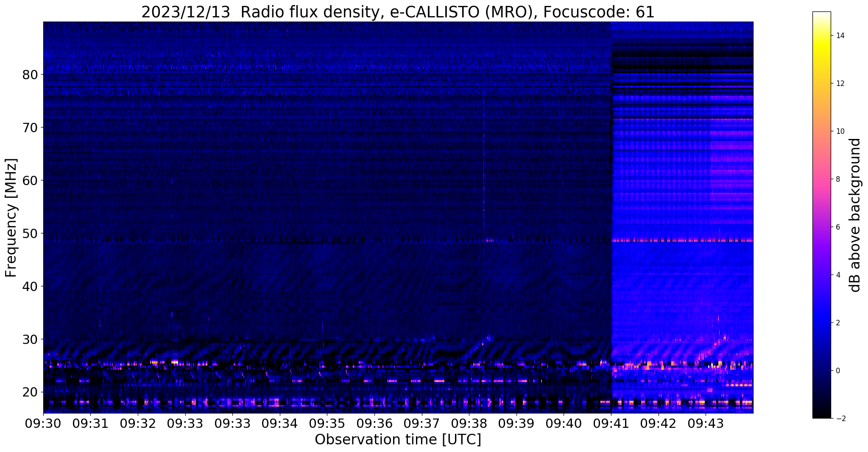Screen dimensions: 868x452
Task: Click the 09:31 time tick label
Action: pos(90,424)
